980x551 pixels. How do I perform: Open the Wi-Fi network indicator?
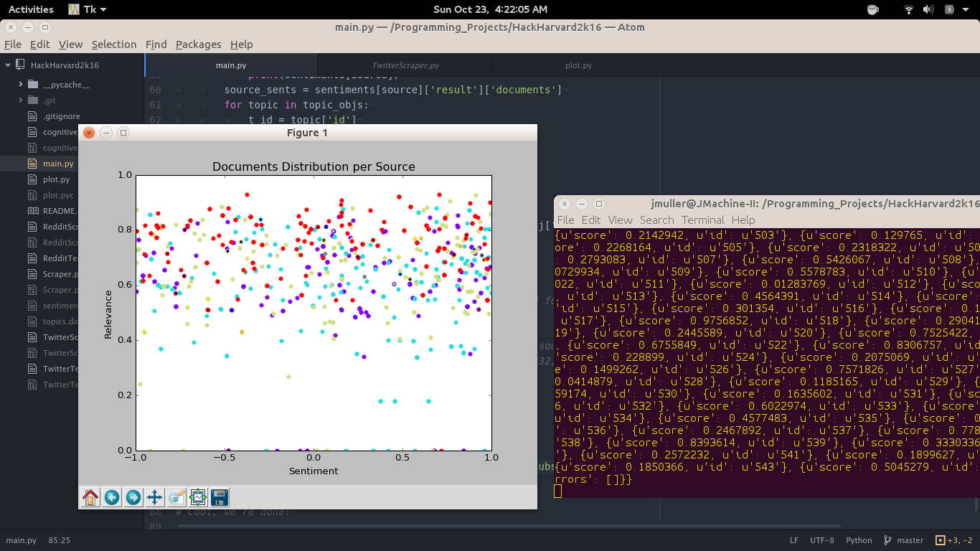pos(908,9)
